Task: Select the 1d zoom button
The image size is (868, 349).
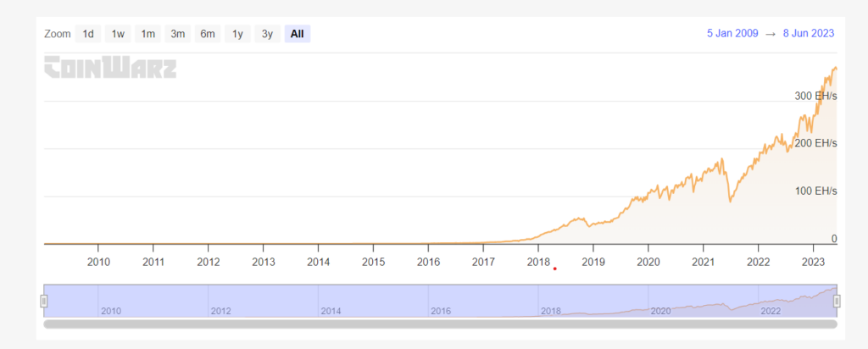Action: click(x=88, y=34)
